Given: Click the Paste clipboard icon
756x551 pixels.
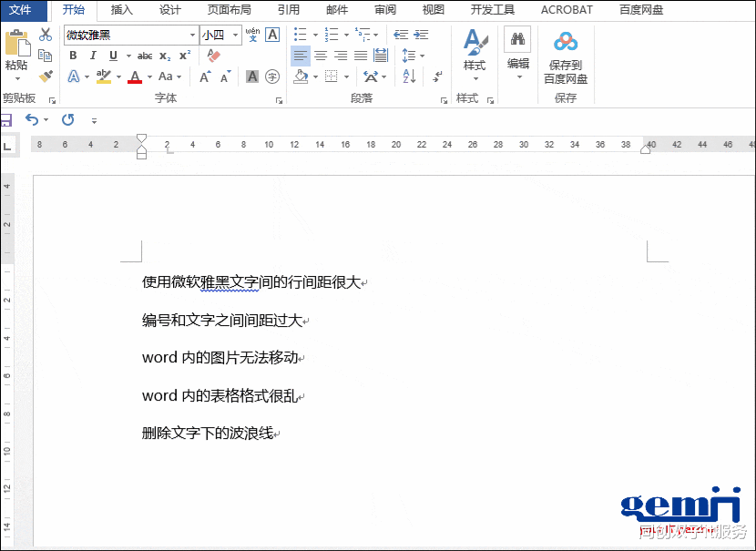Looking at the screenshot, I should [17, 44].
